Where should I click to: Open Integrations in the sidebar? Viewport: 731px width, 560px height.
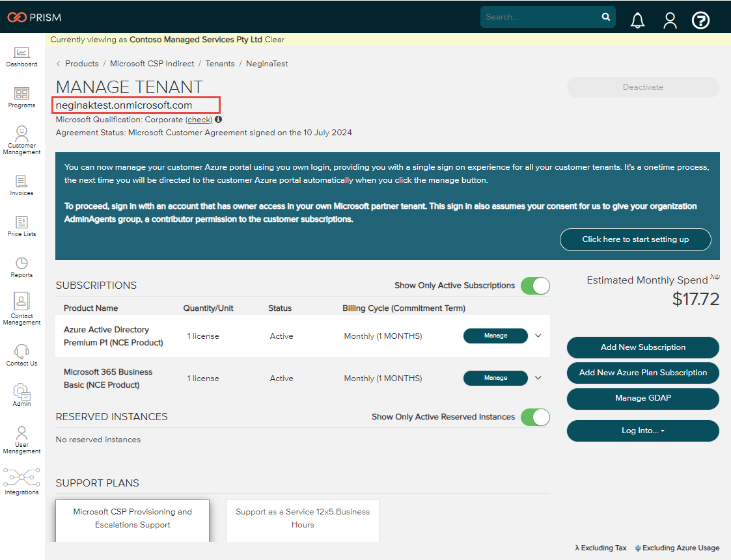(21, 482)
